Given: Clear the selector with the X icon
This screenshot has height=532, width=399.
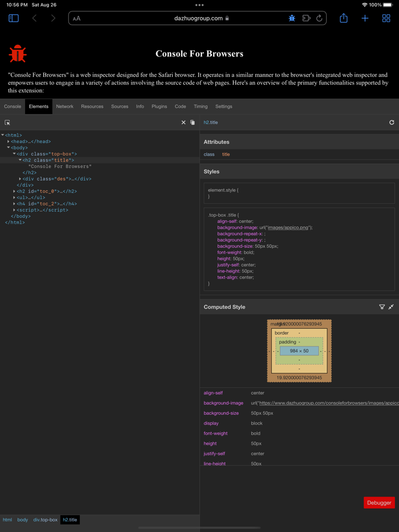Looking at the screenshot, I should [x=183, y=122].
